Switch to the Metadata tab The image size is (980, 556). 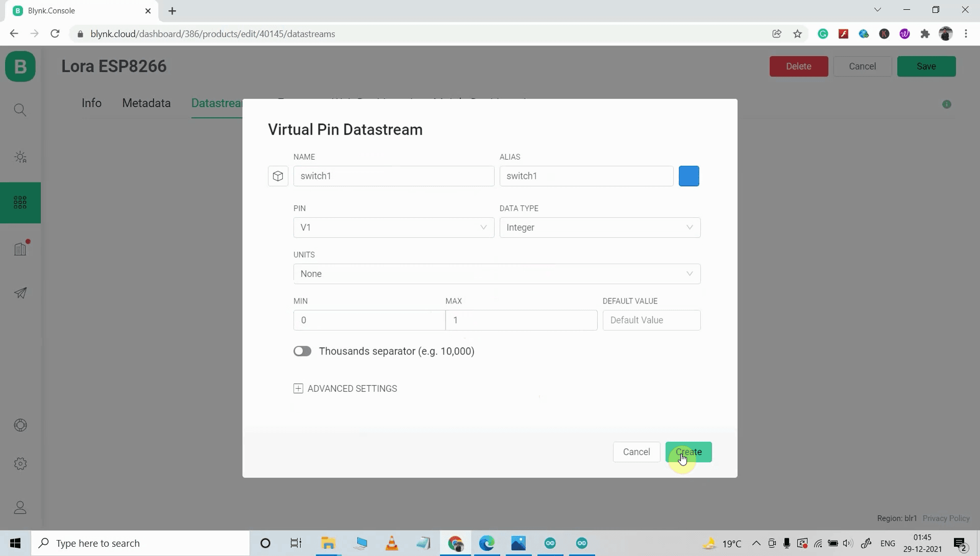[x=146, y=103]
